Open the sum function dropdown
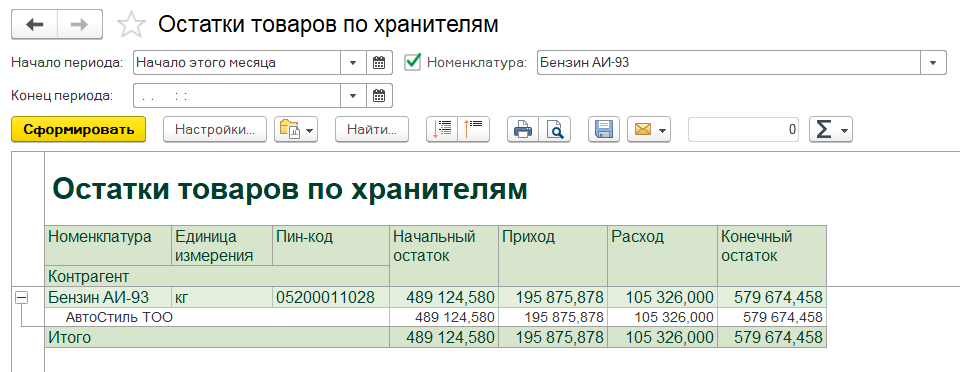The height and width of the screenshot is (372, 960). (831, 129)
